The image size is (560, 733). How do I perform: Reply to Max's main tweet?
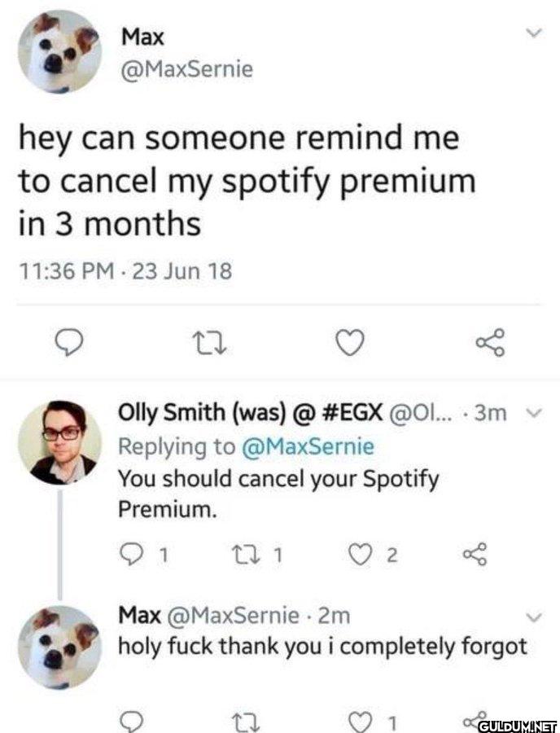(69, 344)
